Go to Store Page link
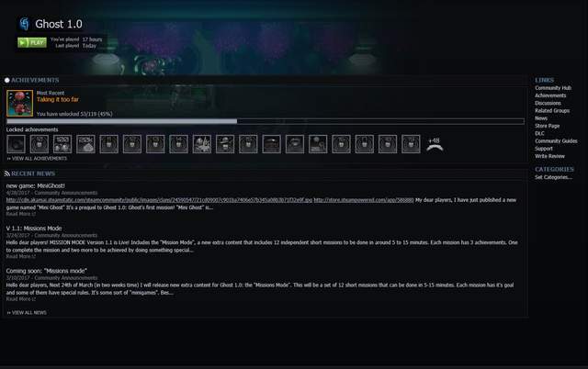 548,126
